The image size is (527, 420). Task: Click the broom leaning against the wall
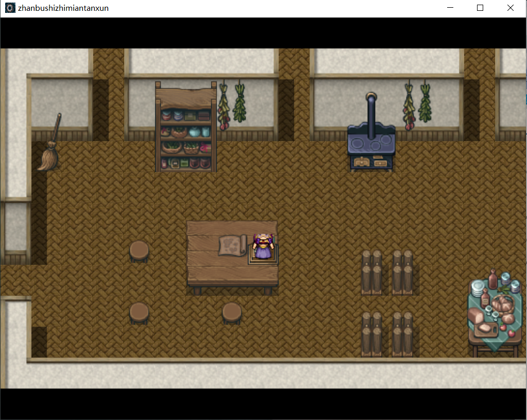[x=50, y=142]
